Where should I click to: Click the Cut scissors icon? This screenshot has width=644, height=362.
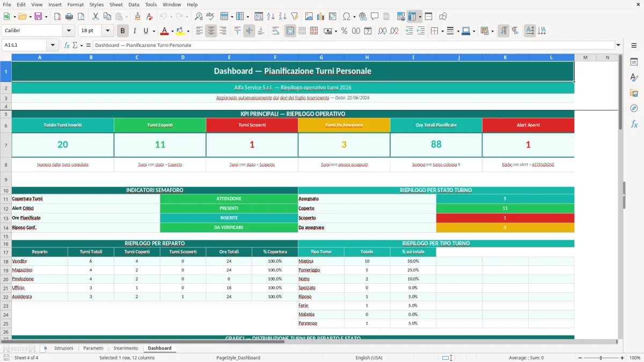(96, 17)
